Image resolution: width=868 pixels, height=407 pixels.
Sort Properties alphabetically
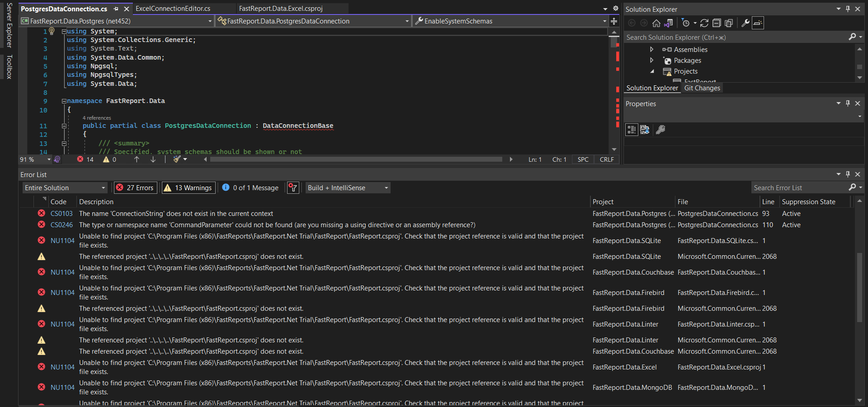(645, 130)
